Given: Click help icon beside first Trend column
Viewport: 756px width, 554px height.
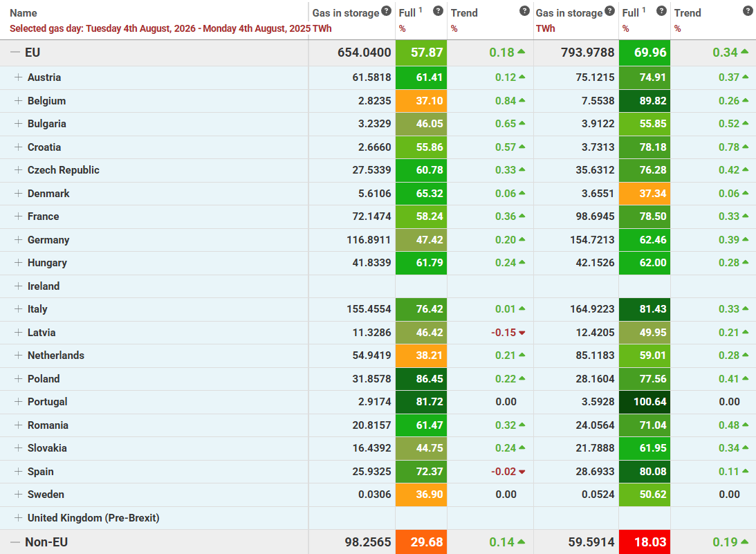Looking at the screenshot, I should [524, 11].
